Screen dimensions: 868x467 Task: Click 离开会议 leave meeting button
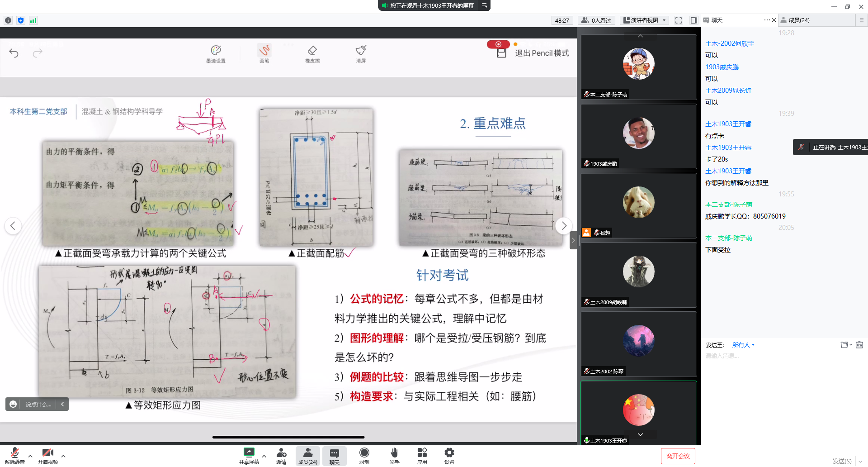pos(678,456)
